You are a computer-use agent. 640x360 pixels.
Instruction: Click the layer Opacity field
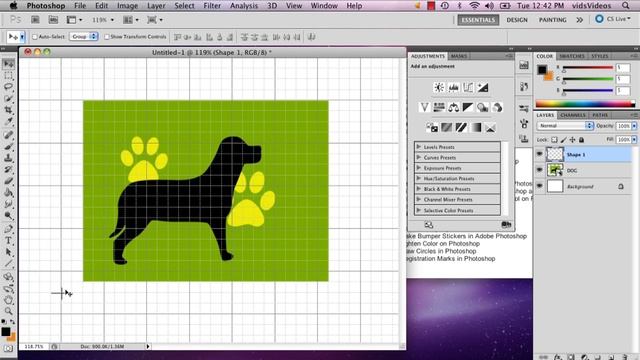click(x=624, y=126)
